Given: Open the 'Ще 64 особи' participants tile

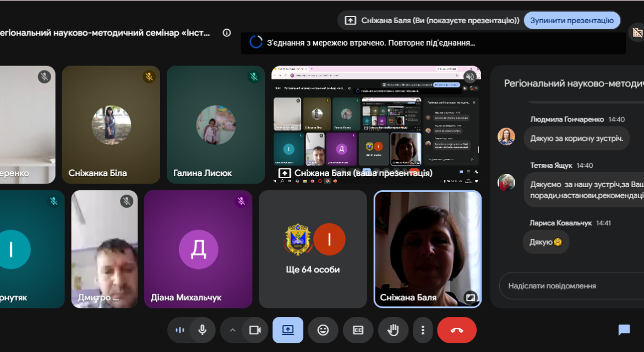Looking at the screenshot, I should (x=313, y=249).
